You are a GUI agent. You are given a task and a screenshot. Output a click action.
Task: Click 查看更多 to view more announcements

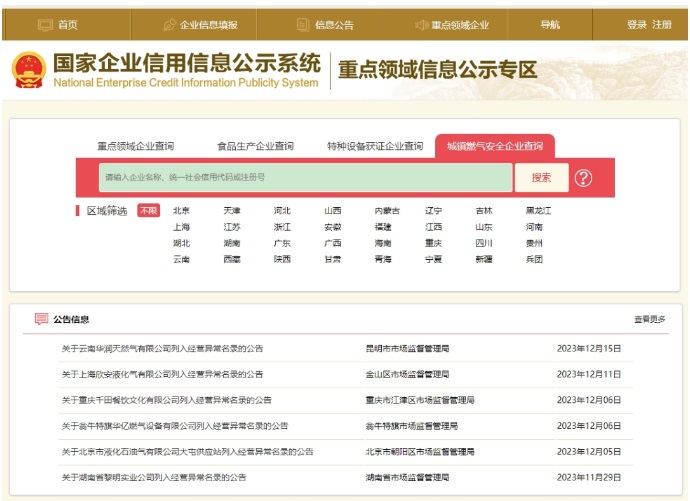pyautogui.click(x=650, y=319)
